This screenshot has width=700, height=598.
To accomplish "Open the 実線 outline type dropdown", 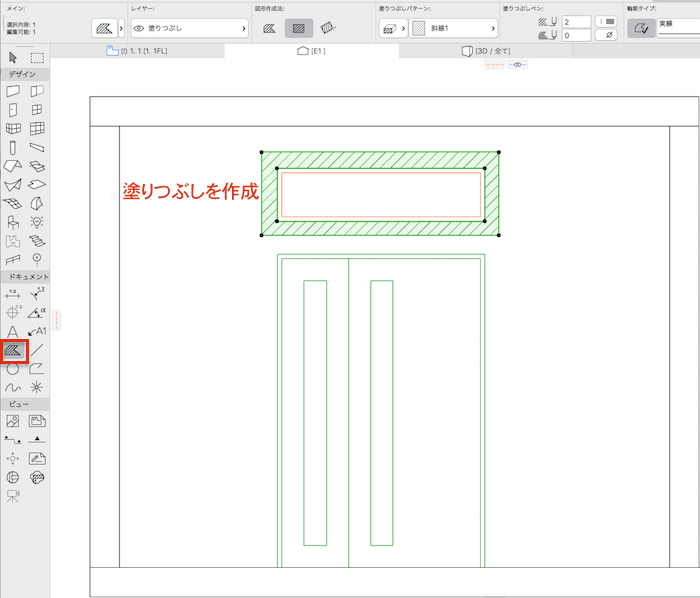I will [x=676, y=25].
